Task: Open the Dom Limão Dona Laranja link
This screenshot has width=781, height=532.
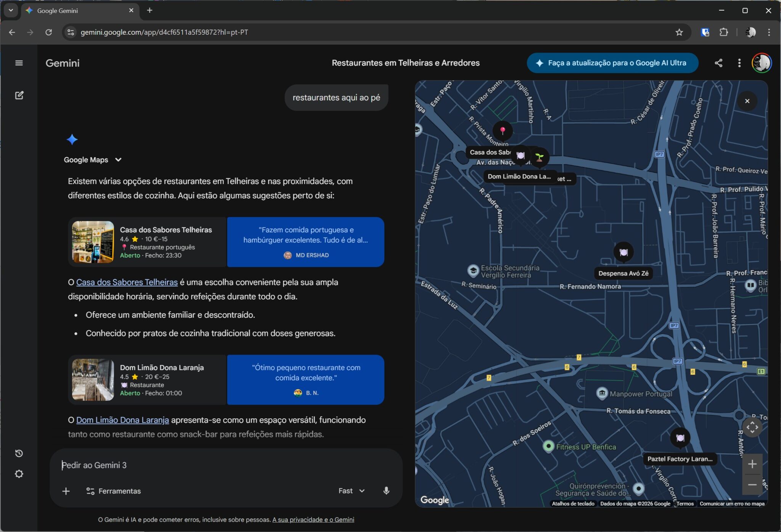Action: [x=122, y=420]
